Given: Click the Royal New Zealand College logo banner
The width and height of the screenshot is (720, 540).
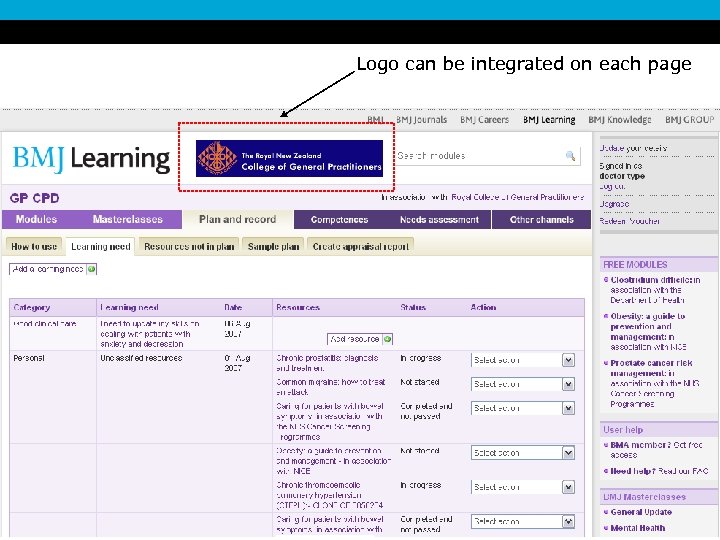Looking at the screenshot, I should pyautogui.click(x=289, y=158).
